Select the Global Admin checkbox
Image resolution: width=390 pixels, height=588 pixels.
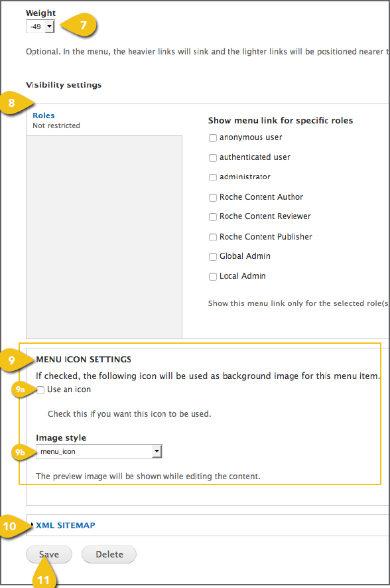pyautogui.click(x=213, y=257)
